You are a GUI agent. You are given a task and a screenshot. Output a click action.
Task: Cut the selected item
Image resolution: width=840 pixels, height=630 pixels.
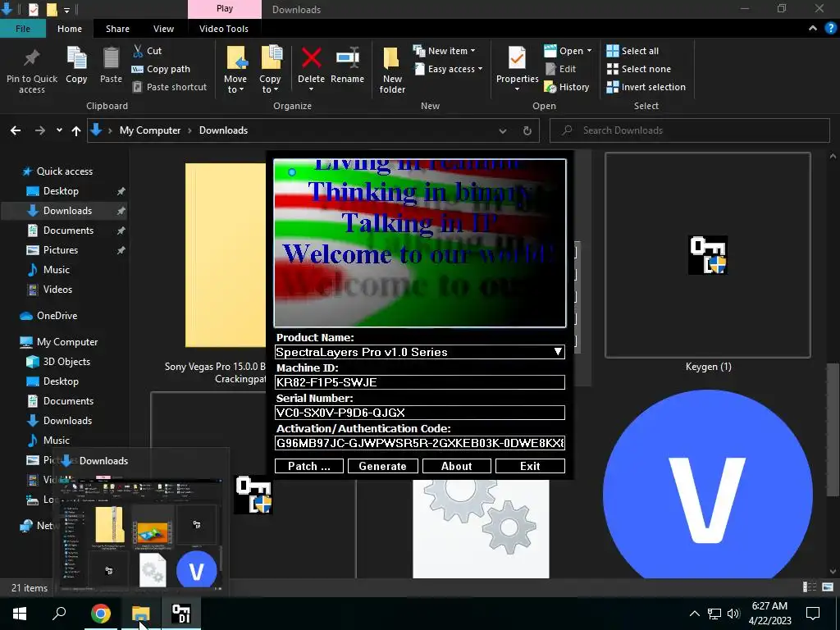click(x=147, y=51)
